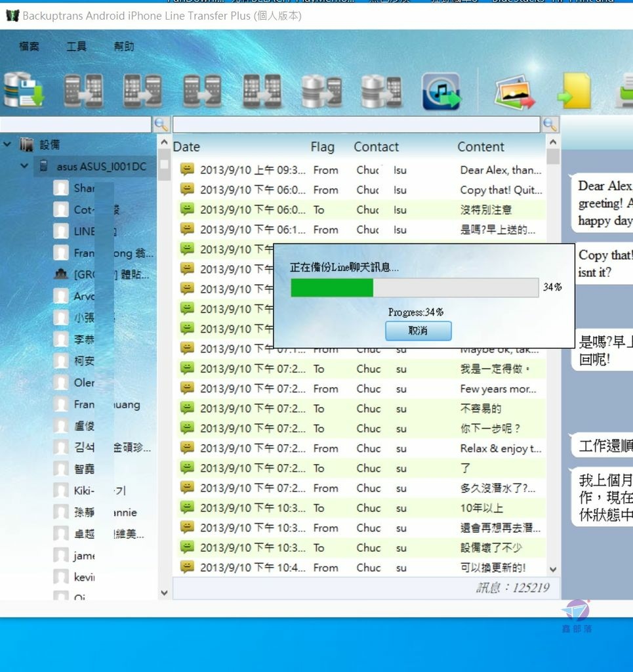The width and height of the screenshot is (633, 672).
Task: Click the avatar icon next to contact Kiki-
Action: point(61,490)
